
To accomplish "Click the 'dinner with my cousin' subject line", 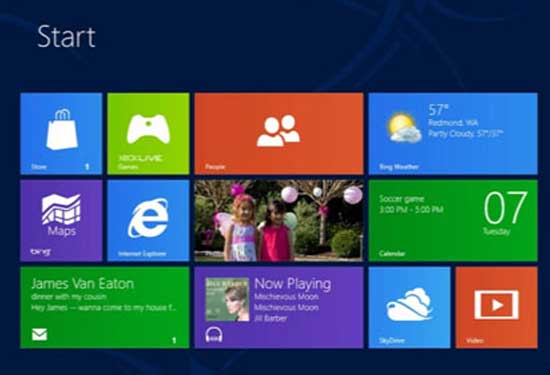I will (69, 297).
